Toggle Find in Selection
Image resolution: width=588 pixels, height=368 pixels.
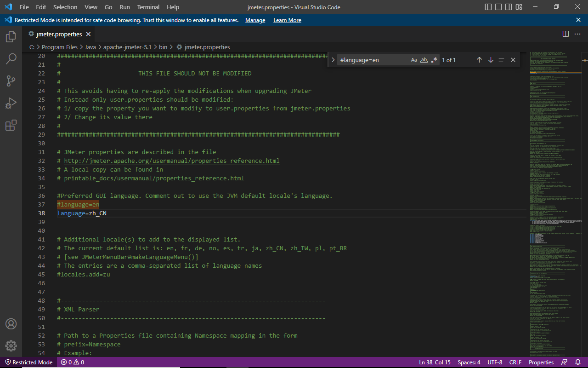pyautogui.click(x=502, y=60)
